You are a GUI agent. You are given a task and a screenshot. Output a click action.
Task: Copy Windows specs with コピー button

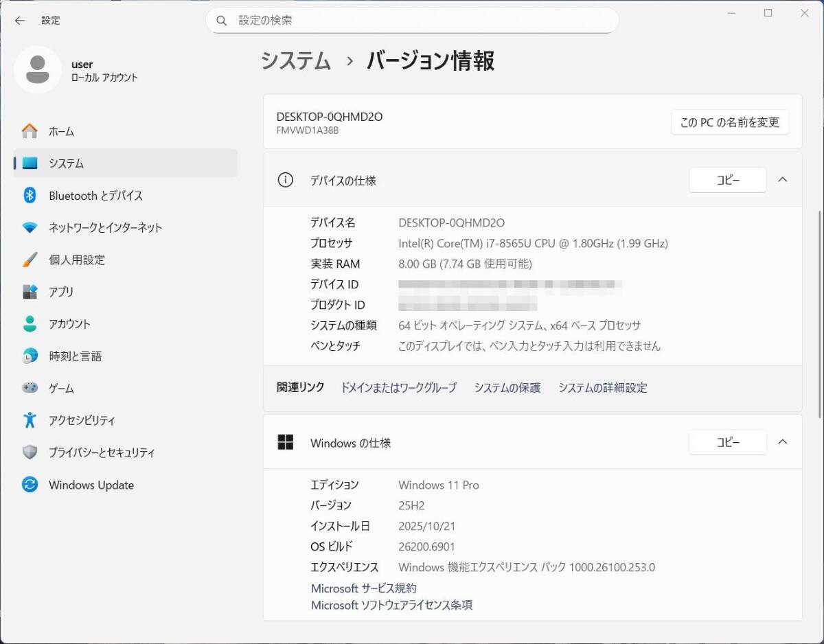727,442
